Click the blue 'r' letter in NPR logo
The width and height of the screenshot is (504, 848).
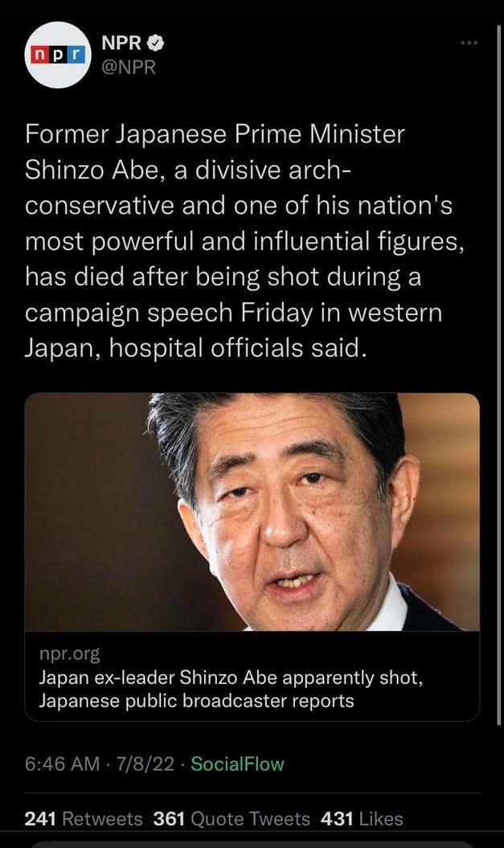pyautogui.click(x=77, y=55)
